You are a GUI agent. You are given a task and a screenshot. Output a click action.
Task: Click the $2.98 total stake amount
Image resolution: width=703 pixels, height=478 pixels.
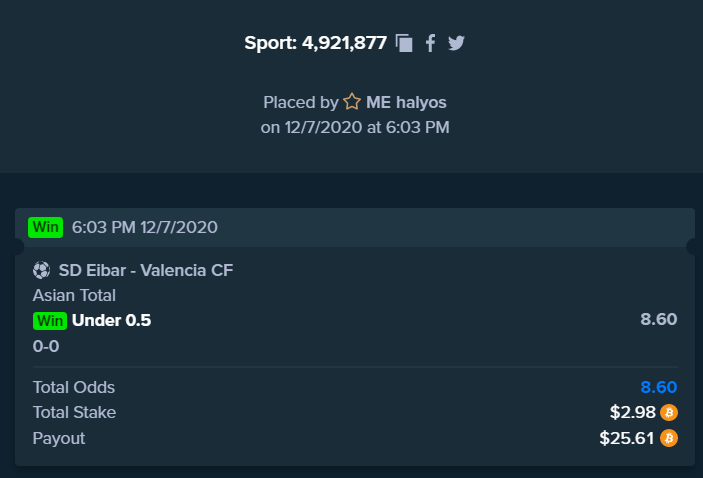click(633, 413)
